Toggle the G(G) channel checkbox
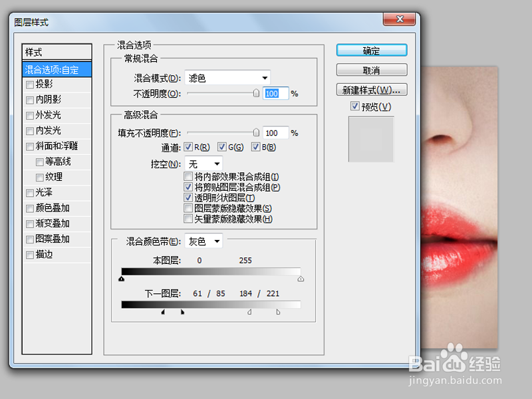 [x=222, y=147]
